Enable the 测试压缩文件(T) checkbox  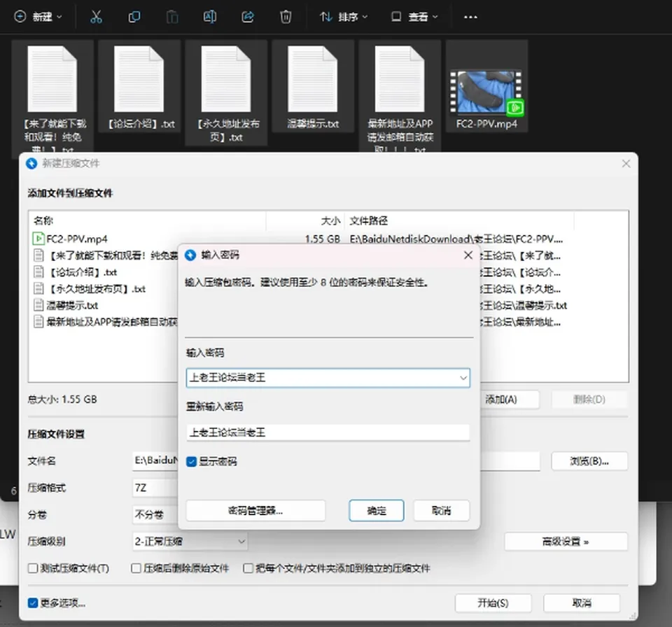point(33,568)
